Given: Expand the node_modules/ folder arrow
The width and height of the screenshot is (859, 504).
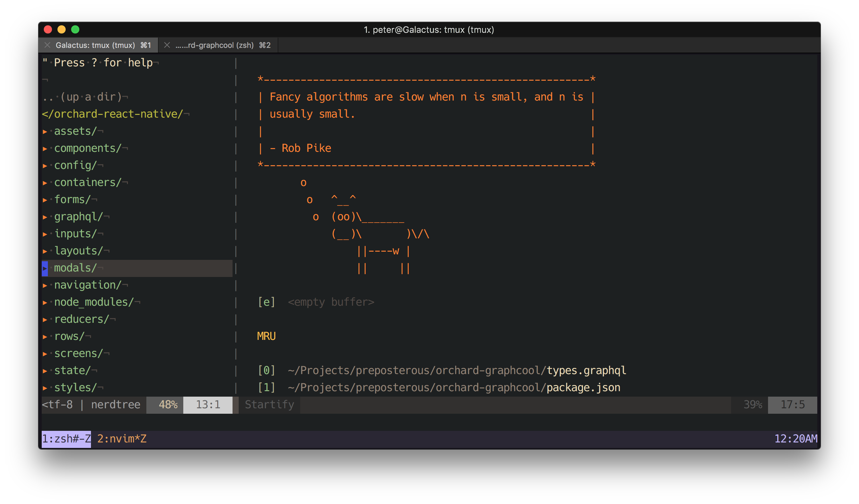Looking at the screenshot, I should pos(45,303).
